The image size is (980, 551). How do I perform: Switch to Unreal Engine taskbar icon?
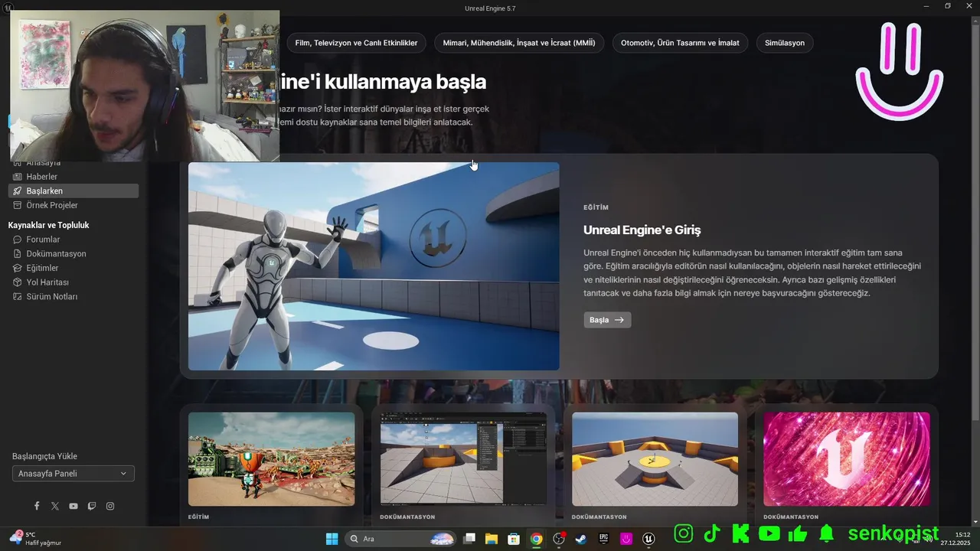point(649,539)
